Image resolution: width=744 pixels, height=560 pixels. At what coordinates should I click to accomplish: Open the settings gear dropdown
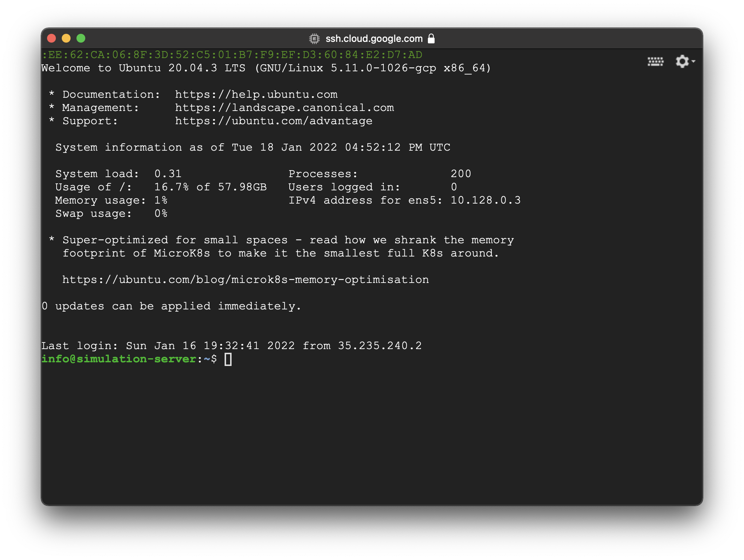685,61
